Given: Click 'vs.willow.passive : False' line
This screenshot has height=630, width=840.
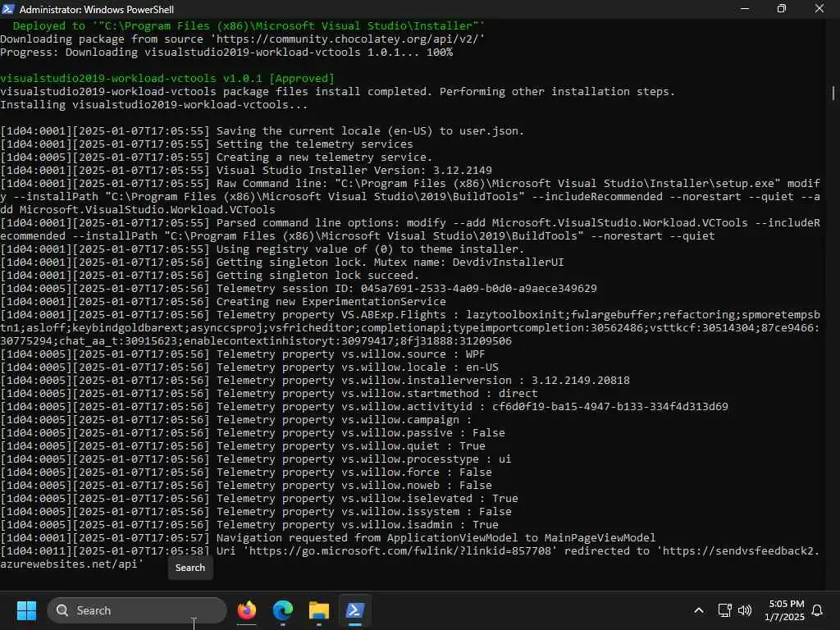Looking at the screenshot, I should coord(253,433).
